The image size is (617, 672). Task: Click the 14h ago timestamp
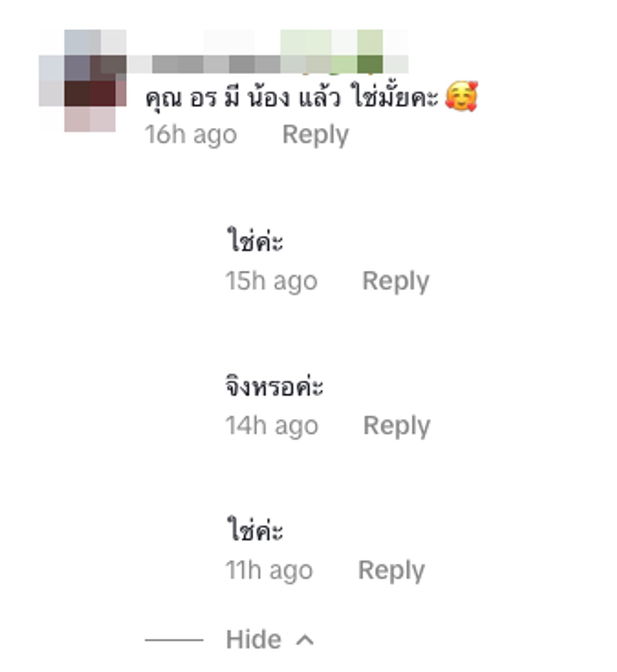(272, 426)
